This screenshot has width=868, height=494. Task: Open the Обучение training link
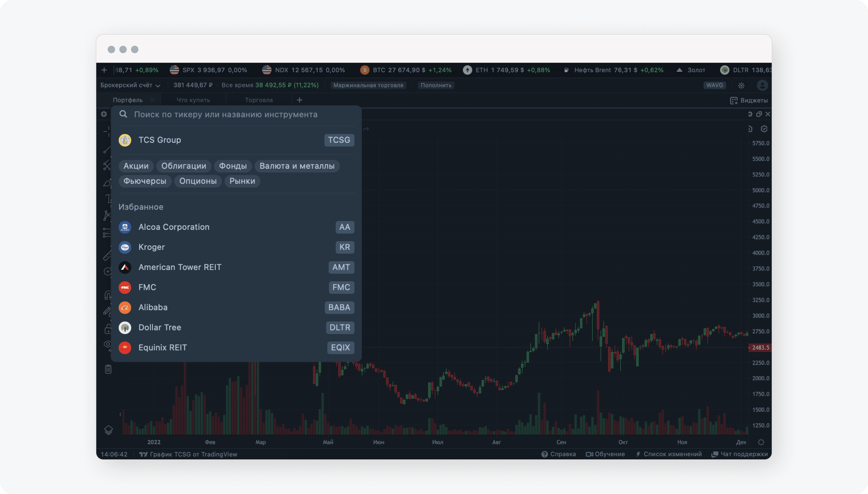[605, 454]
